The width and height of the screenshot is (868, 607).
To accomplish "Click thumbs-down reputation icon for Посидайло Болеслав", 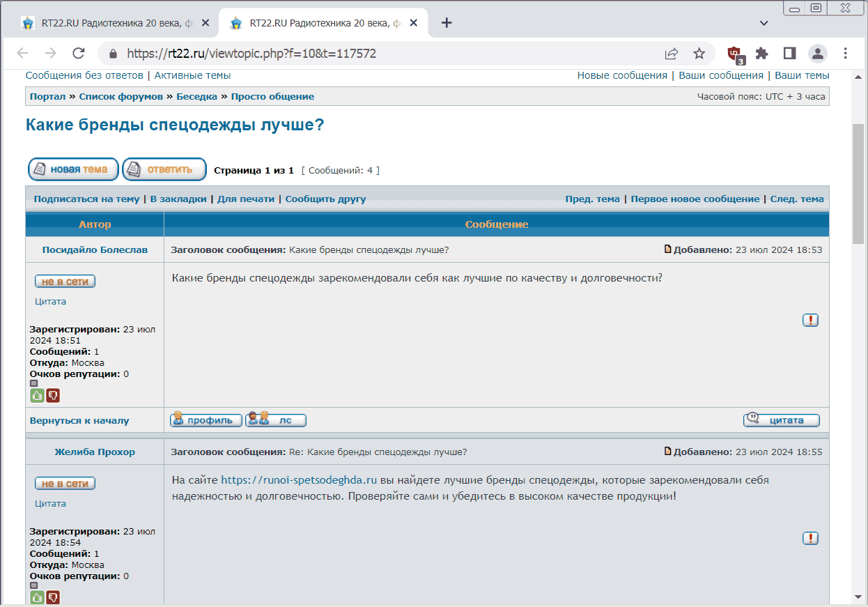I will click(53, 396).
